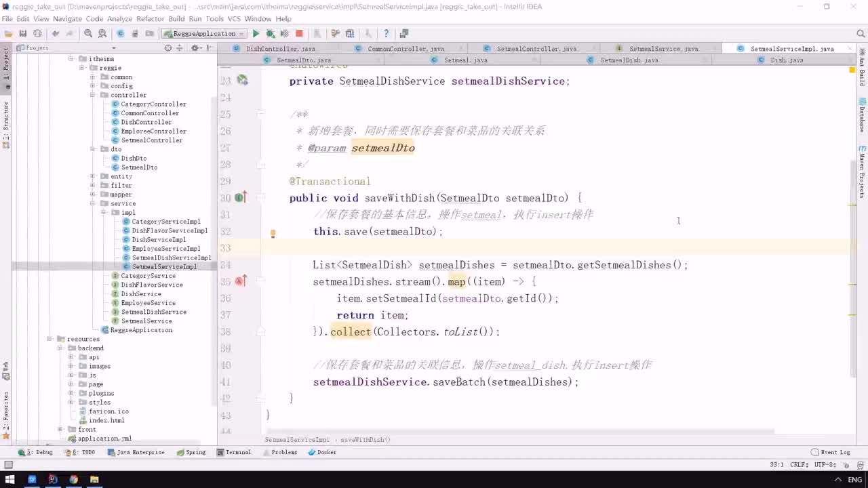Click the Synchronize toolbar icon
This screenshot has width=868, height=488.
pyautogui.click(x=37, y=33)
